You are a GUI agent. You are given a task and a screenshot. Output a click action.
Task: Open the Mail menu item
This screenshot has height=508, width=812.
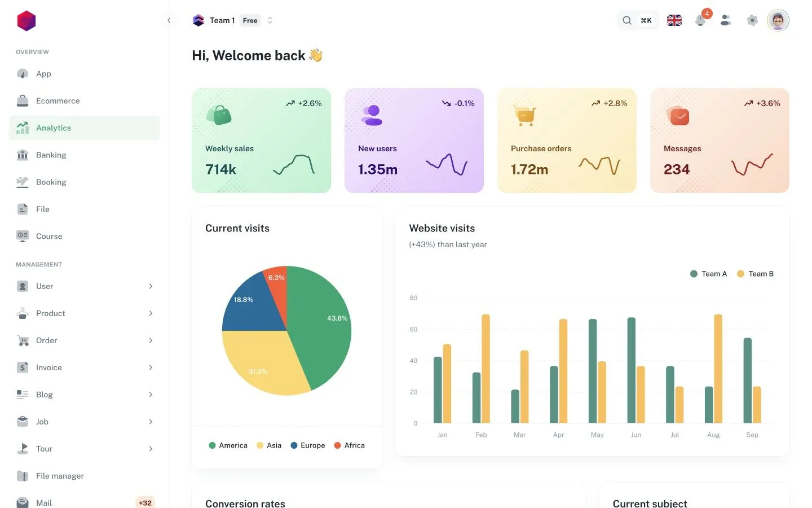85,502
